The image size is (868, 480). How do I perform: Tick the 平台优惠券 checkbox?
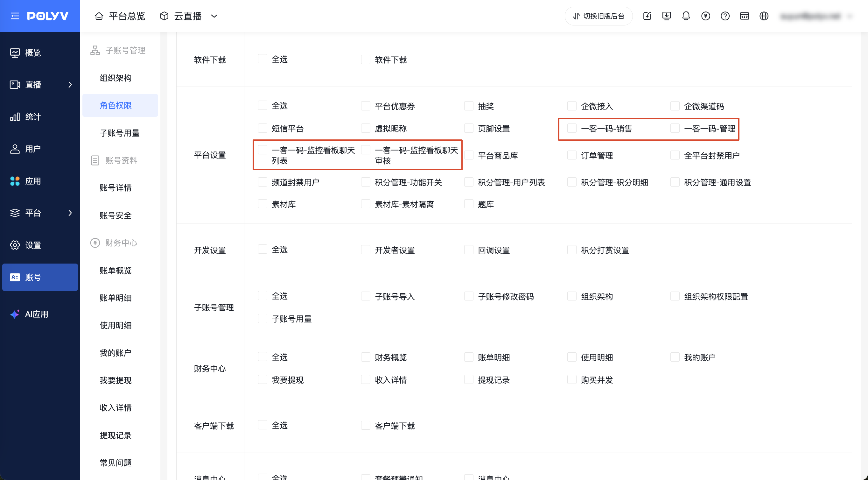pos(366,106)
